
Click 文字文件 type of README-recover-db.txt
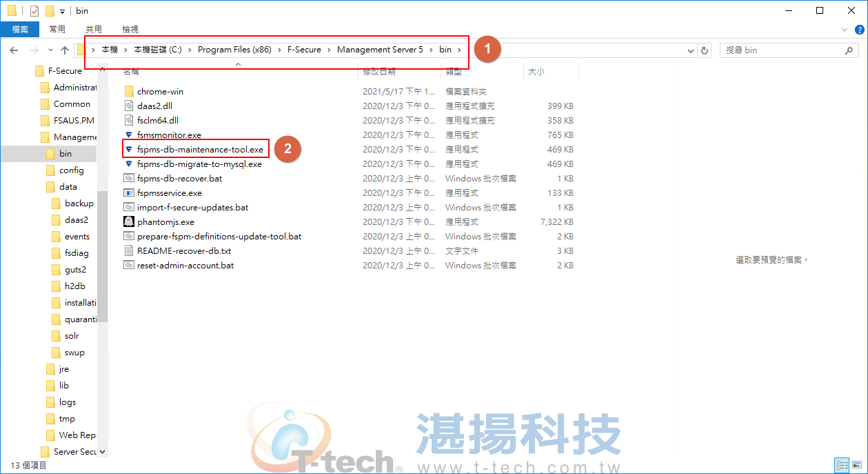[x=461, y=250]
